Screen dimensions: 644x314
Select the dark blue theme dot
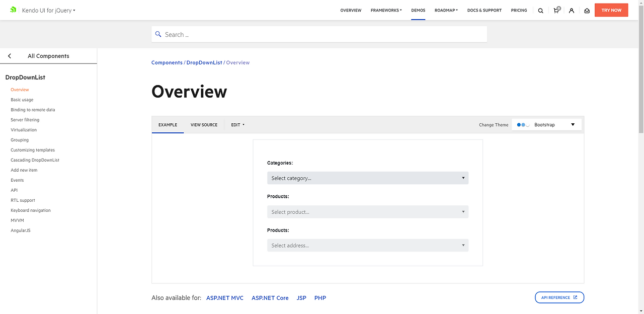click(518, 124)
